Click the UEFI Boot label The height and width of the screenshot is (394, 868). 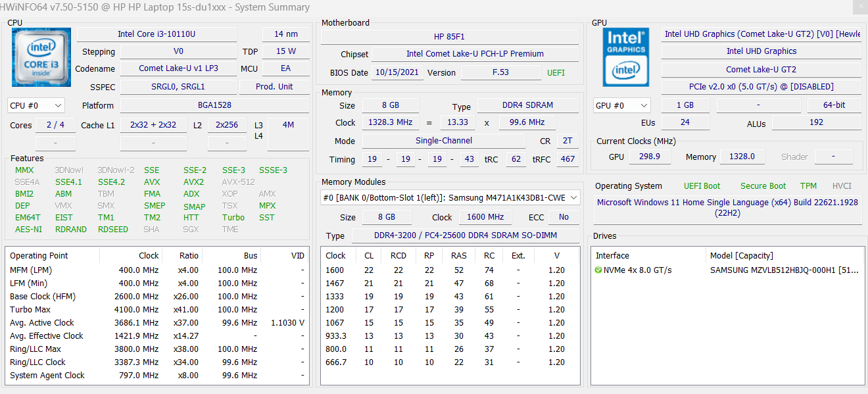(702, 186)
